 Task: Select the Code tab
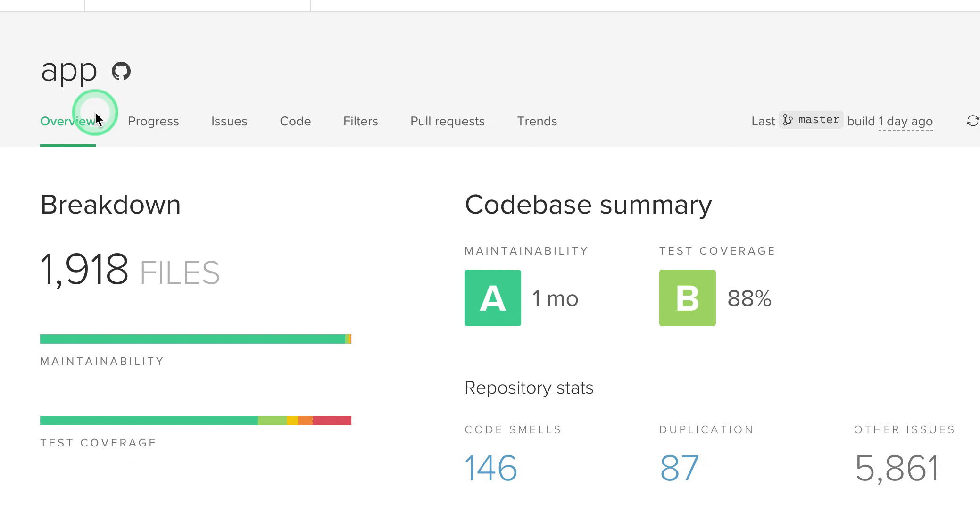(x=295, y=121)
